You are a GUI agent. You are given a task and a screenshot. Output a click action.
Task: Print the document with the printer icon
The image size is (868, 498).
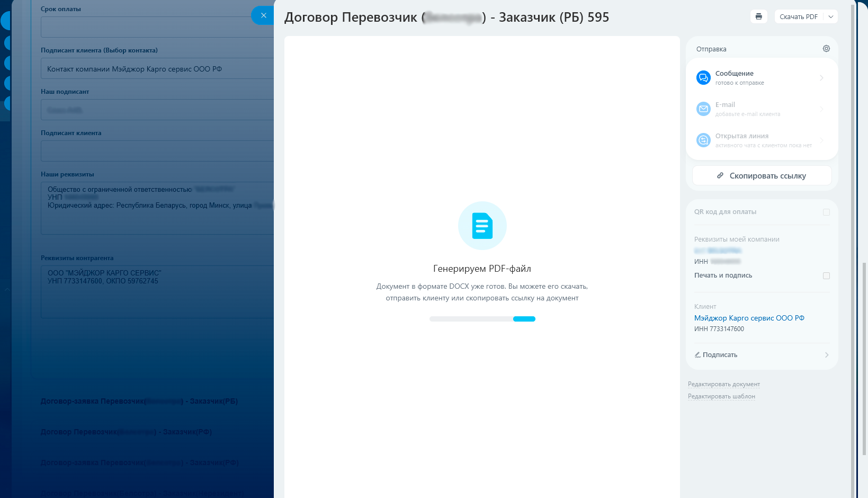click(758, 16)
